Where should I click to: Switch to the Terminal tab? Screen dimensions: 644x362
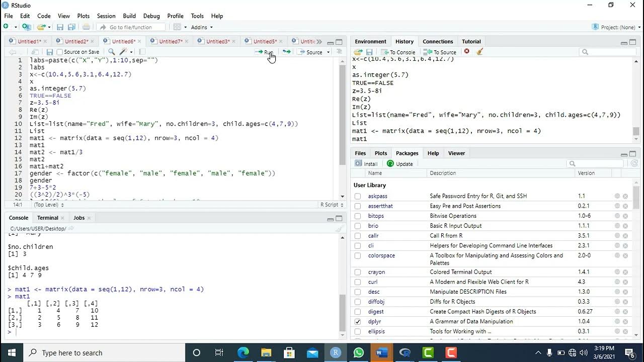48,218
